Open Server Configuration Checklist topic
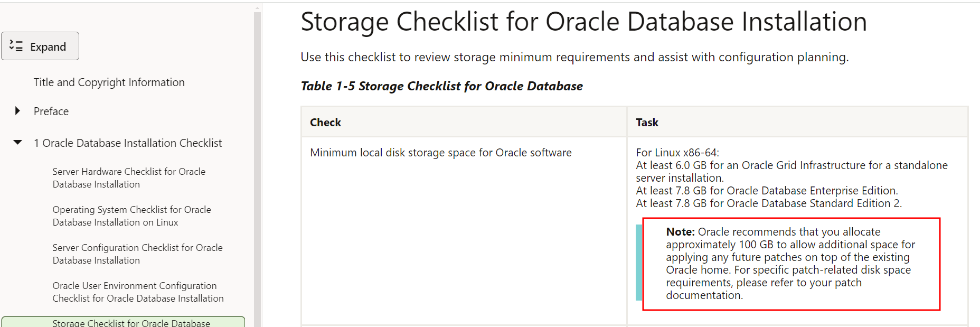This screenshot has height=327, width=980. tap(137, 254)
